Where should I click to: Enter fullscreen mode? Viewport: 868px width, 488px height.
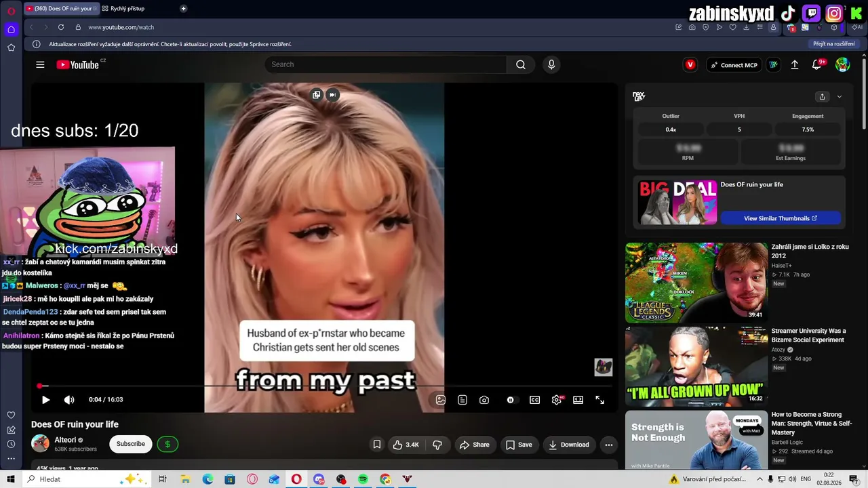pos(600,400)
